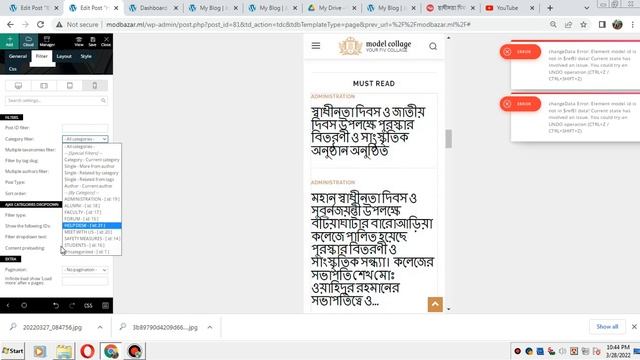Click the orange scroll-to-top arrow button

click(x=435, y=304)
